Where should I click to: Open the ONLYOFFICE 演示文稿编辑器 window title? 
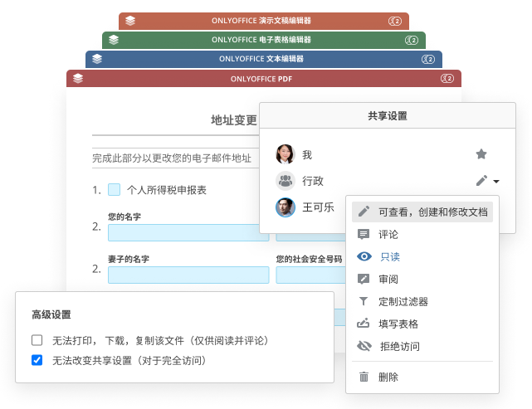click(262, 20)
